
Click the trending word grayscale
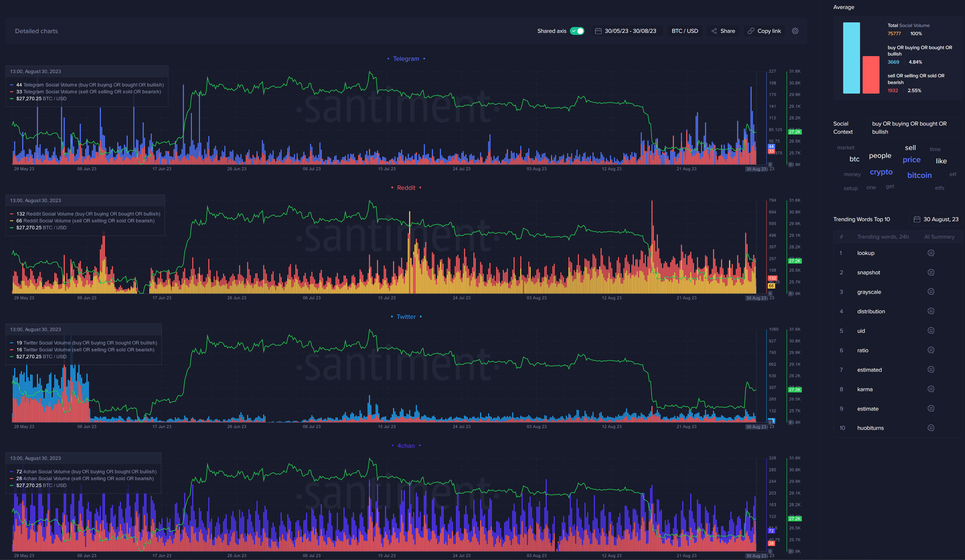coord(869,292)
